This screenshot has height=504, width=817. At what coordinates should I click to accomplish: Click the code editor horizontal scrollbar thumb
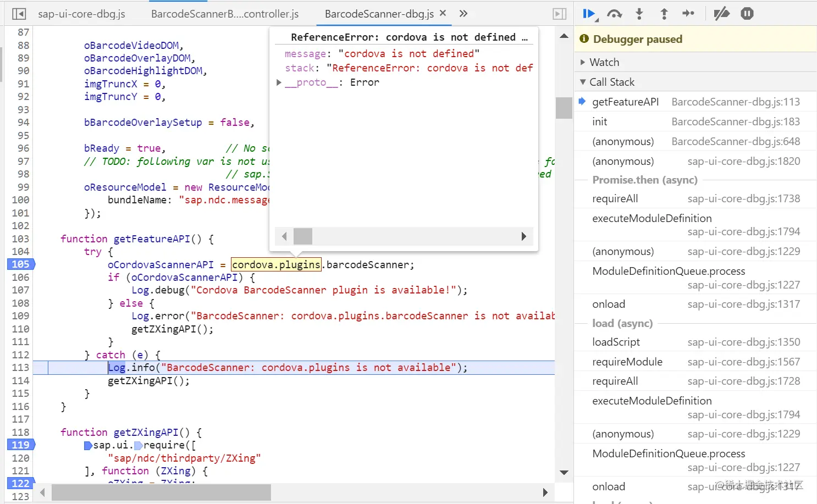click(x=162, y=492)
